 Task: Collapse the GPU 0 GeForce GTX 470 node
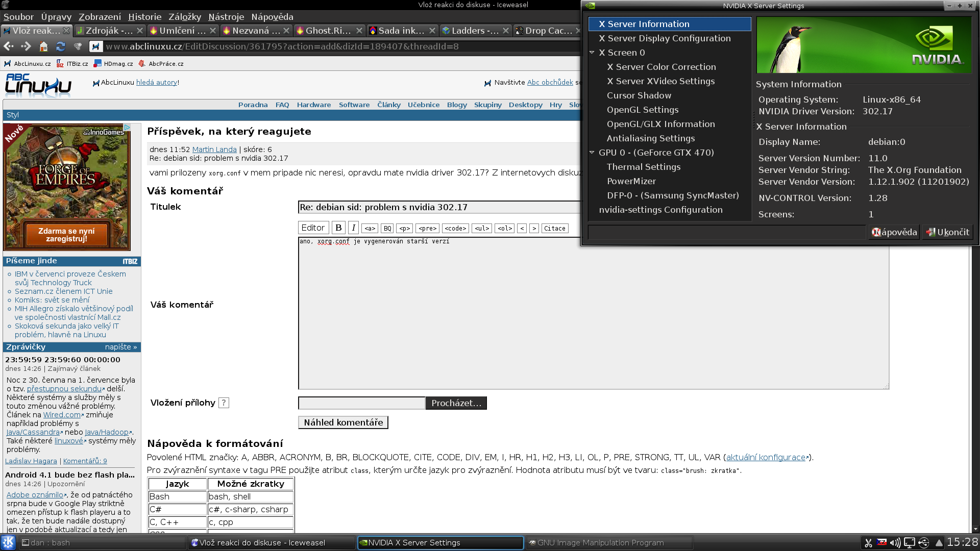[x=592, y=153]
